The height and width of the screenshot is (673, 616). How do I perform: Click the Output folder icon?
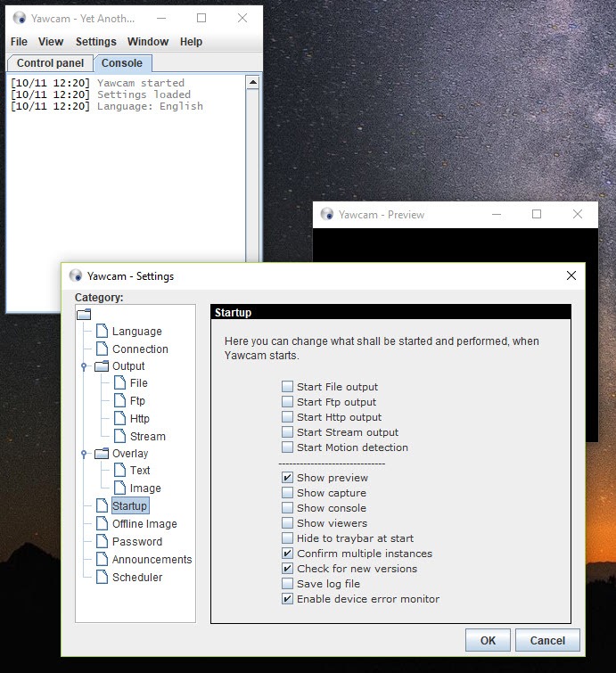click(x=102, y=366)
